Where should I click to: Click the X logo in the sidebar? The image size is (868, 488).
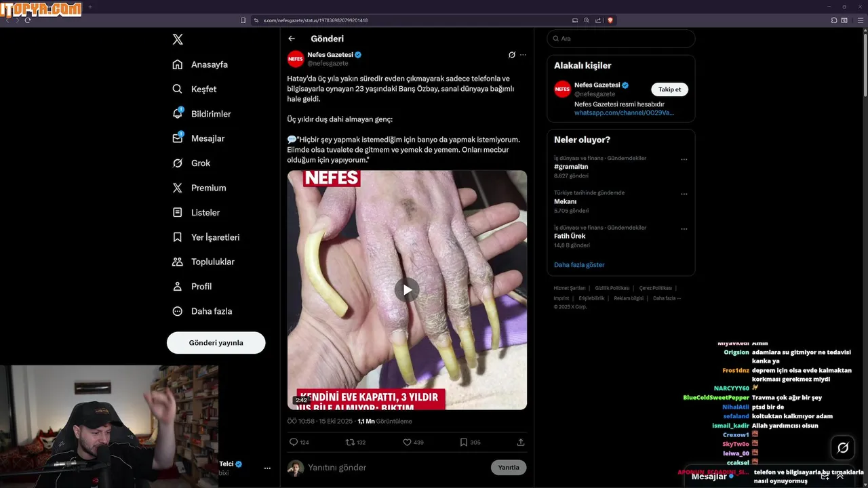click(x=178, y=39)
